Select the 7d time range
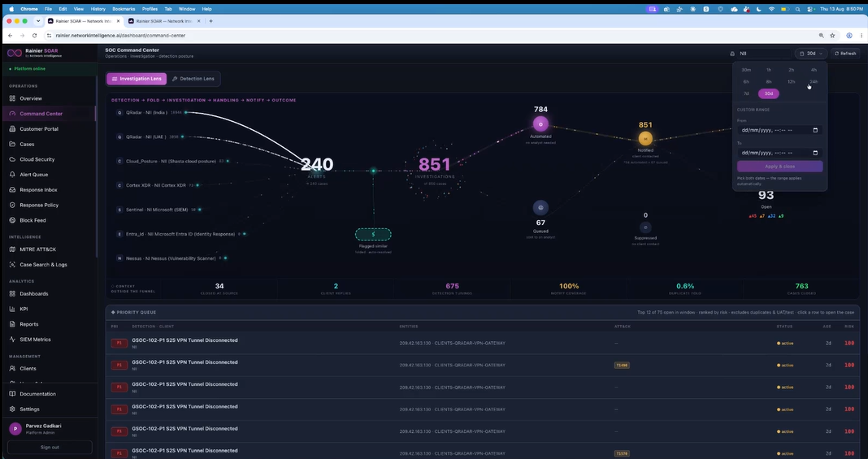868x459 pixels. (746, 93)
